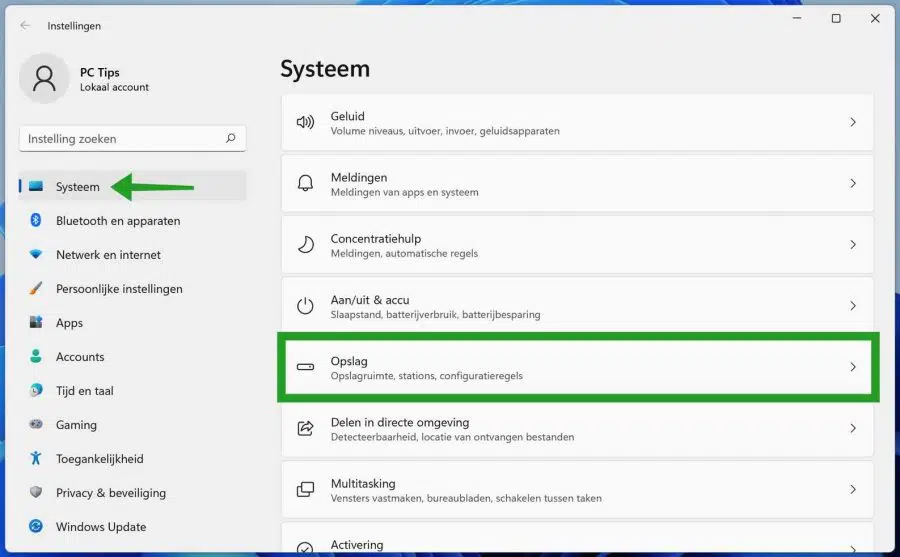Open Privacy & beveiliging settings
The image size is (900, 557).
[x=133, y=493]
